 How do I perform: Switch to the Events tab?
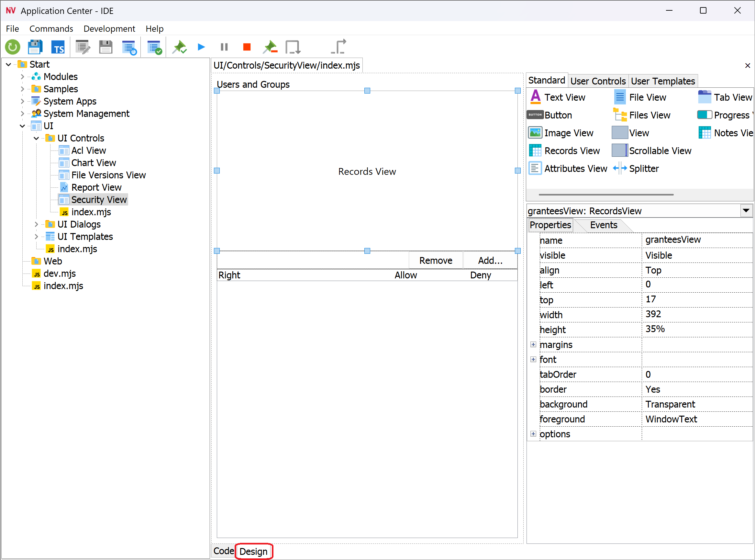point(604,225)
